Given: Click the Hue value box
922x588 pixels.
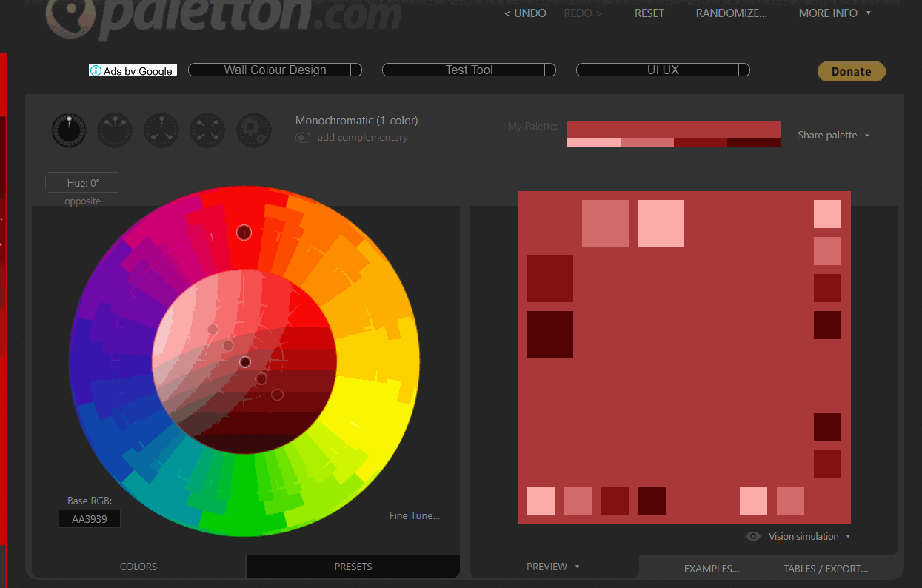Looking at the screenshot, I should [83, 183].
